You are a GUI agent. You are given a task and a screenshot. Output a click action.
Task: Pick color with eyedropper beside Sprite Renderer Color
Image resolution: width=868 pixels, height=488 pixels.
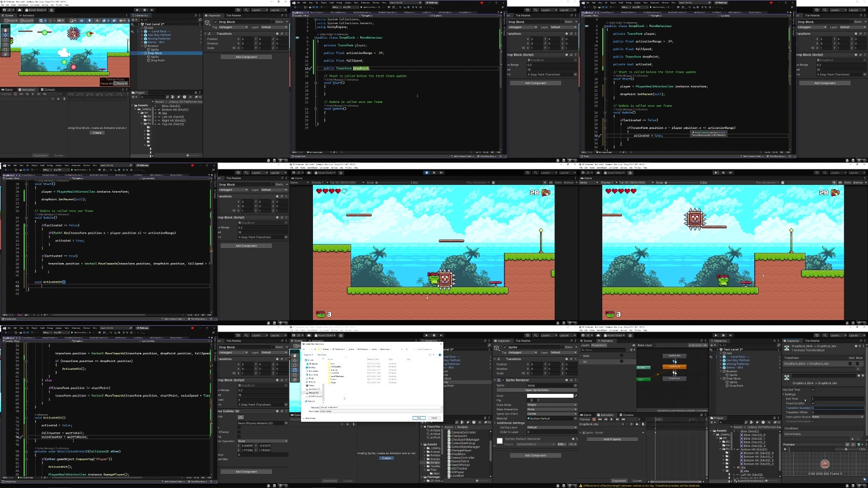[x=576, y=396]
